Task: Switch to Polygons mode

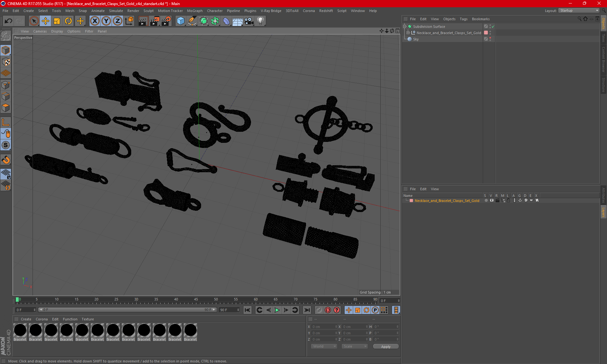Action: coord(6,108)
